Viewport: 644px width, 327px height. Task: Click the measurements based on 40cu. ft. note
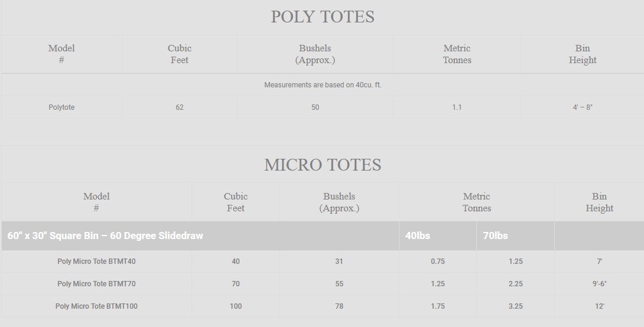323,85
